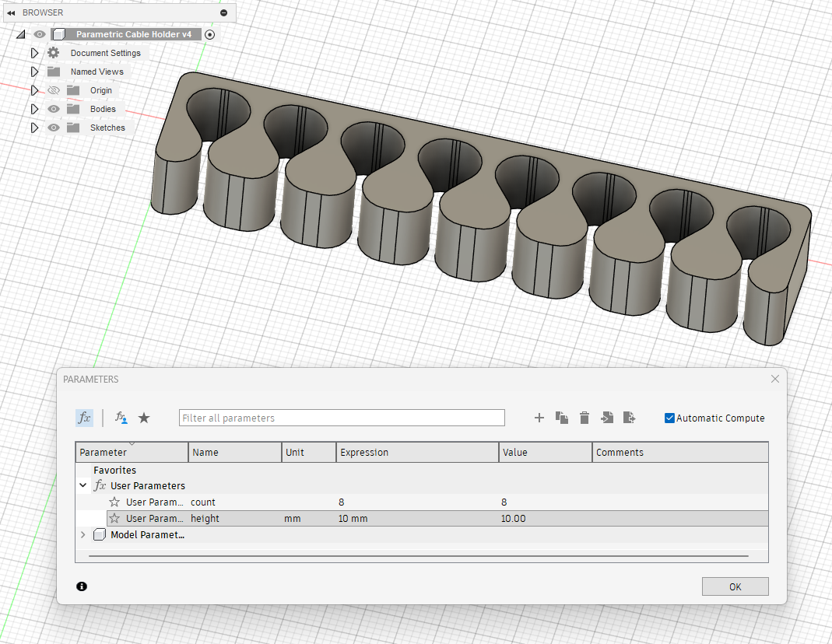Click the Filter all parameters field
Screen dimensions: 832x644
[341, 418]
